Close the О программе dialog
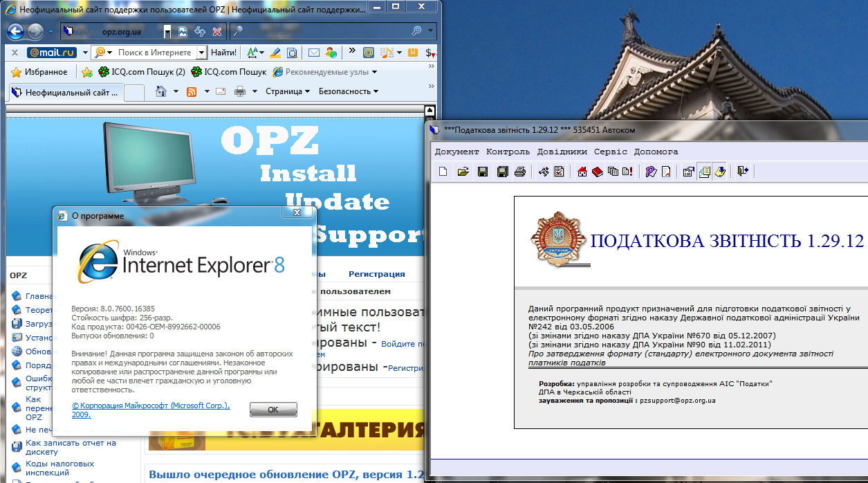Screen dimensions: 868x483 coord(296,212)
